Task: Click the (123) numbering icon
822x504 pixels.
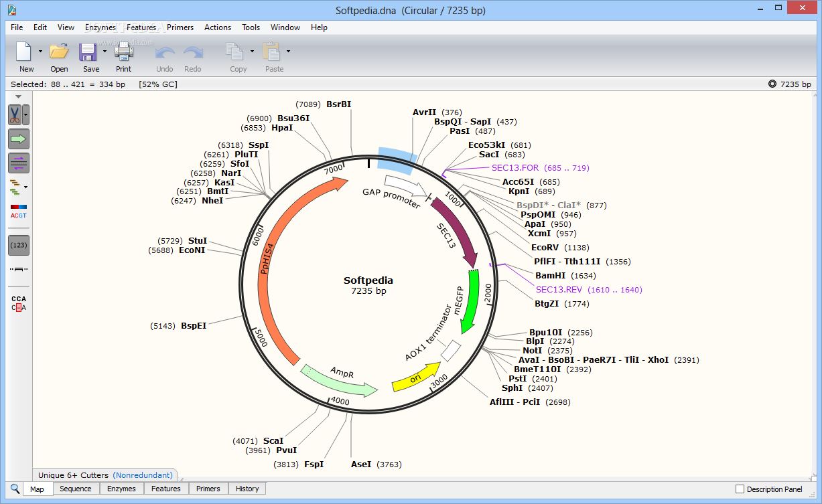Action: click(18, 245)
